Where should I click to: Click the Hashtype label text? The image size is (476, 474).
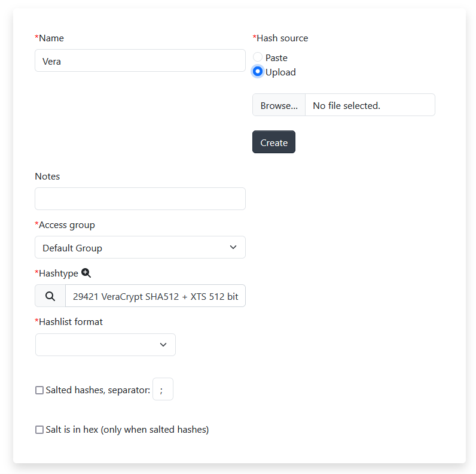point(59,273)
